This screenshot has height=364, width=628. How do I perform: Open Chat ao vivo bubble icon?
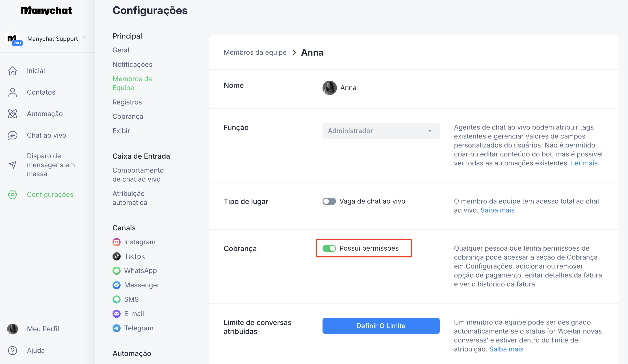(13, 135)
